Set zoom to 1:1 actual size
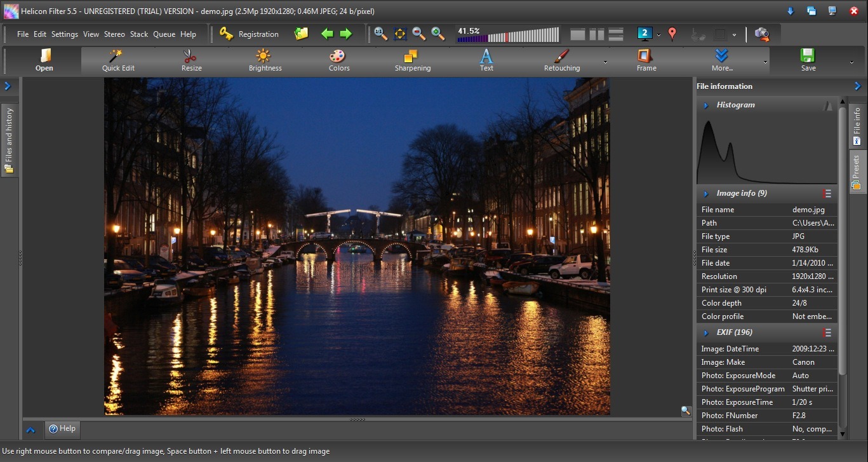Viewport: 868px width, 462px height. click(380, 34)
